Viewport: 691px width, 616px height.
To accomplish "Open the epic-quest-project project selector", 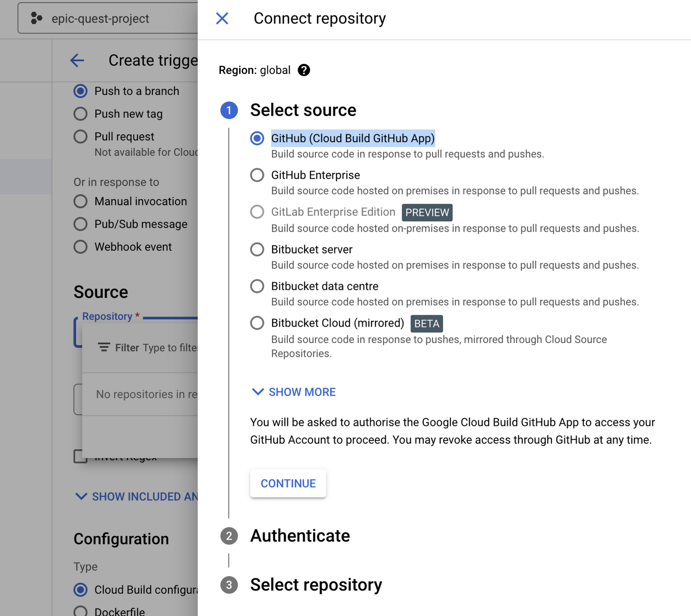I will coord(108,19).
